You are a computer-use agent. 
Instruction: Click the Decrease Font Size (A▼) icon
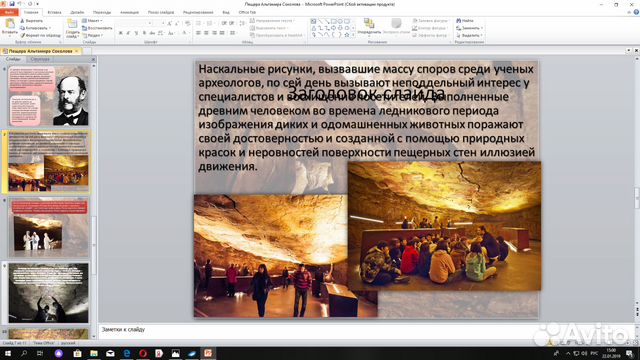tap(177, 24)
